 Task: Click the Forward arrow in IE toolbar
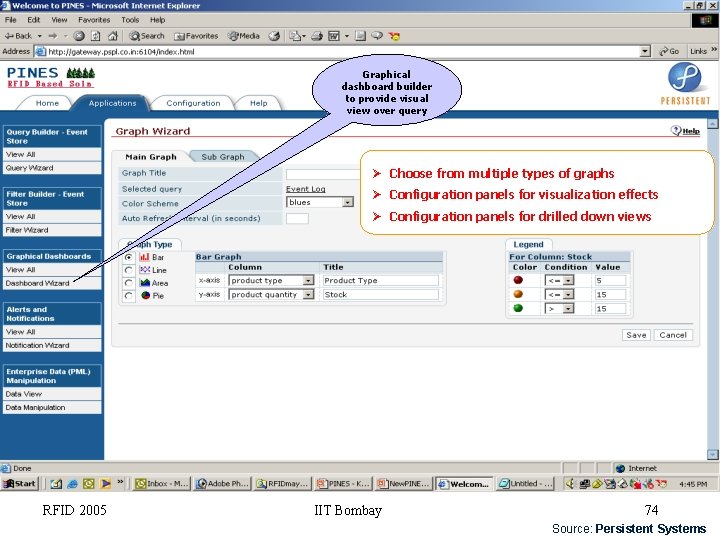click(x=53, y=36)
